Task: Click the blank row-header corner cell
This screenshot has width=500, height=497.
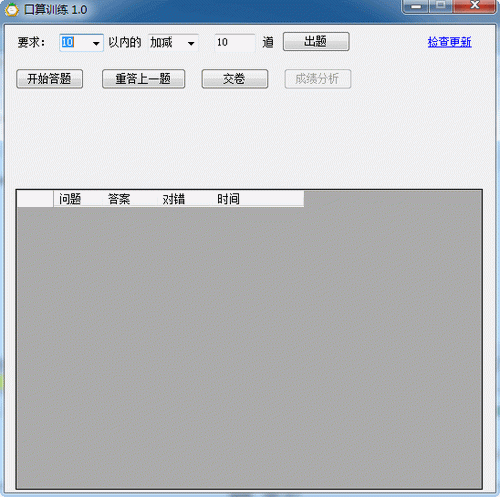Action: [x=35, y=199]
